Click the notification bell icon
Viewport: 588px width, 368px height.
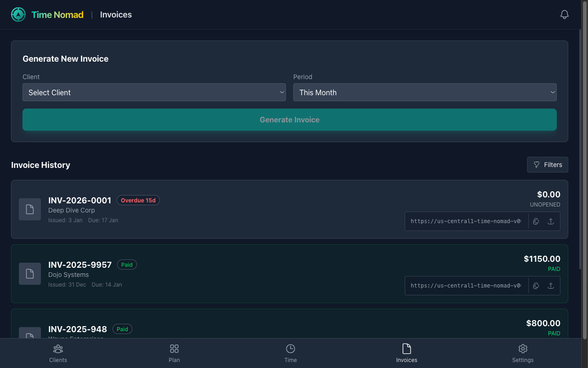coord(565,15)
